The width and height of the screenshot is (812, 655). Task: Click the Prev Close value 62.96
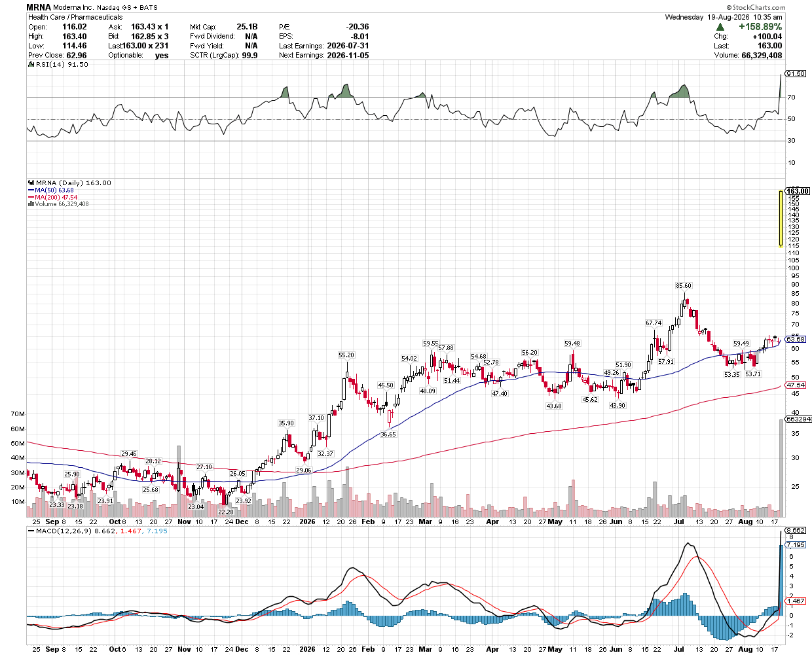click(77, 56)
